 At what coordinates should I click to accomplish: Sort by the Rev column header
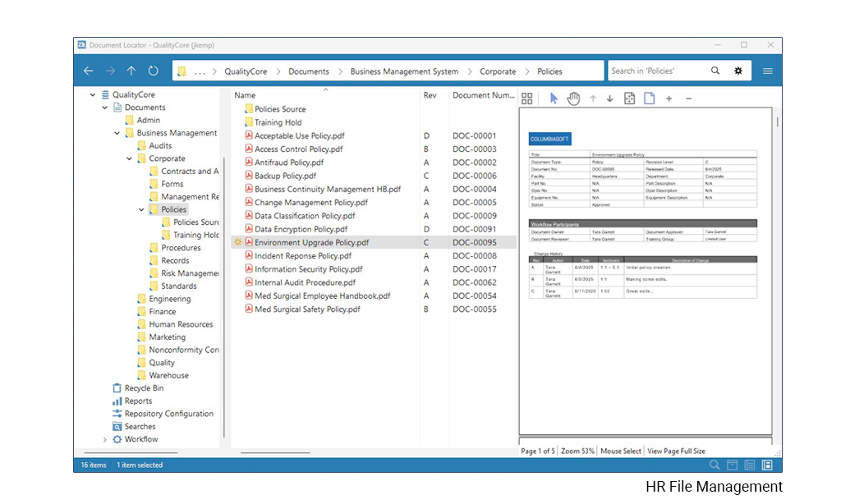pos(430,95)
